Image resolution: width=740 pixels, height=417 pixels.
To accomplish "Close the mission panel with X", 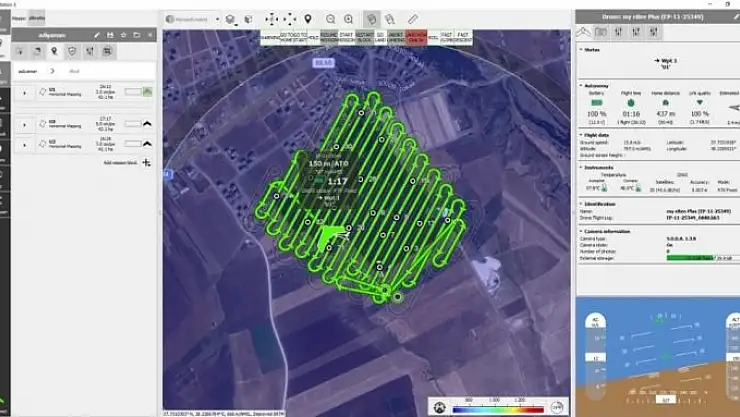I will [x=152, y=34].
